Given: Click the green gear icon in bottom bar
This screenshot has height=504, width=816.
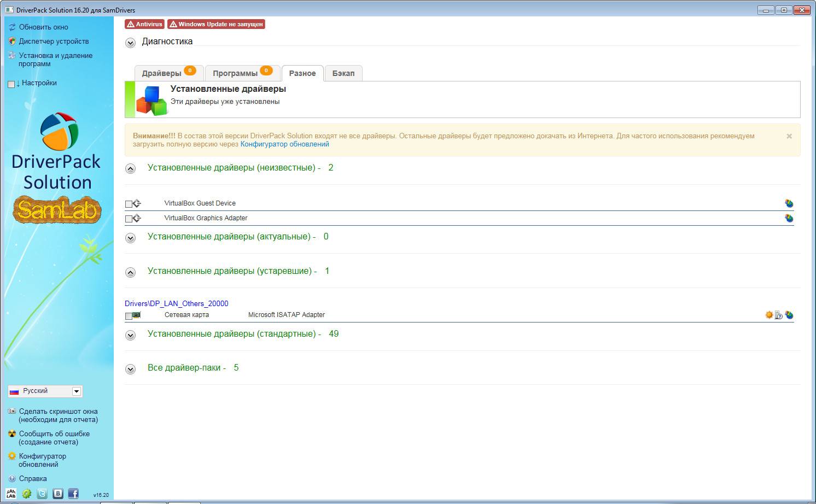Looking at the screenshot, I should (x=27, y=494).
